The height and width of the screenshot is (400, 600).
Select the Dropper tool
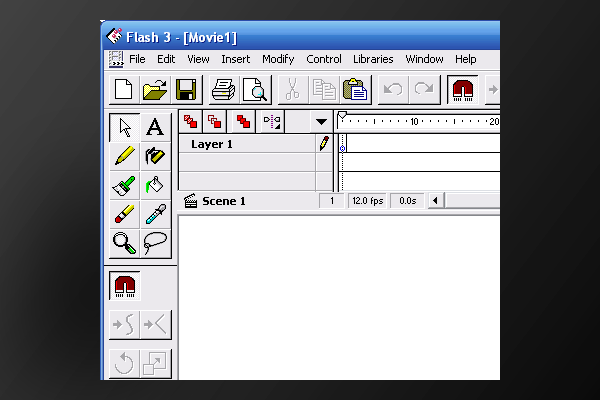pyautogui.click(x=155, y=214)
